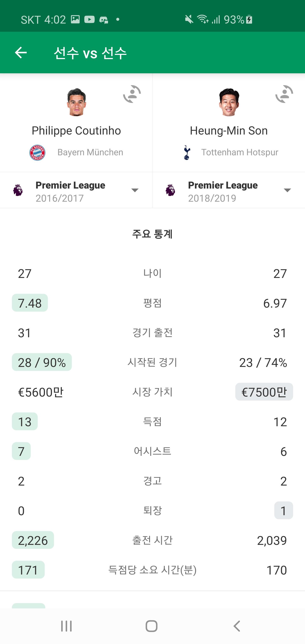Tap Premier League logo for 2016/2017 season
The image size is (305, 644).
tap(18, 190)
